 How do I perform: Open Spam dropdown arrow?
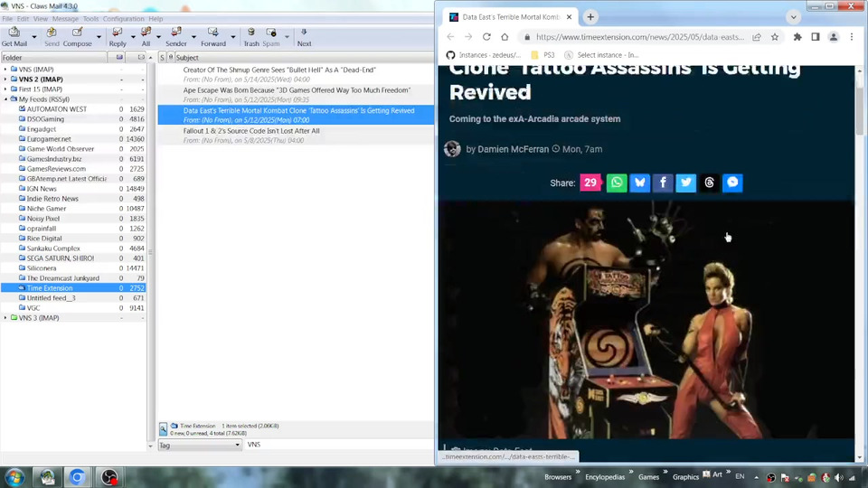[x=287, y=37]
